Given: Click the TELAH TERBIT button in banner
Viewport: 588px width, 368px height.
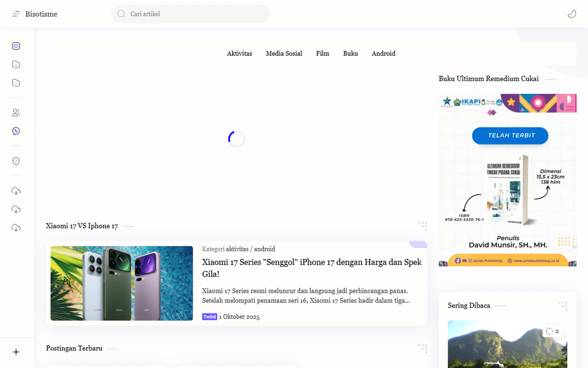Looking at the screenshot, I should [510, 136].
